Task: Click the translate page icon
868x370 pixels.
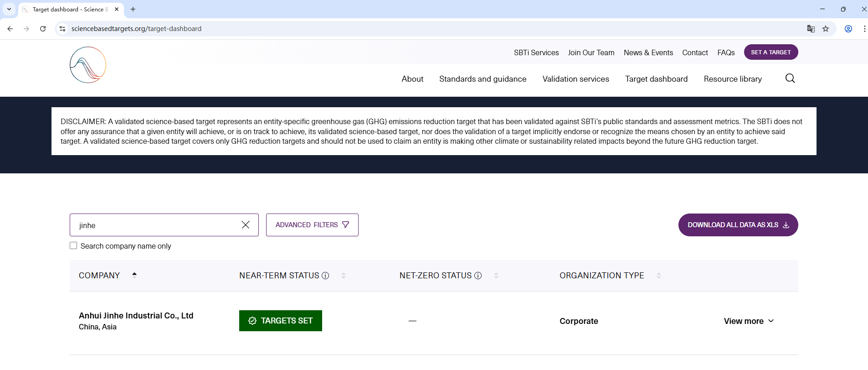Action: coord(811,29)
